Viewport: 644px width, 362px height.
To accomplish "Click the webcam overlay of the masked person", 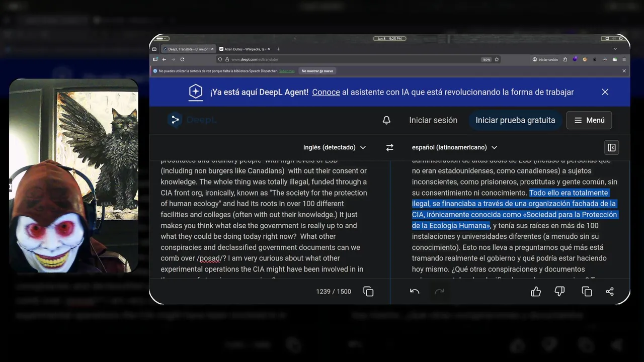I will pyautogui.click(x=73, y=175).
